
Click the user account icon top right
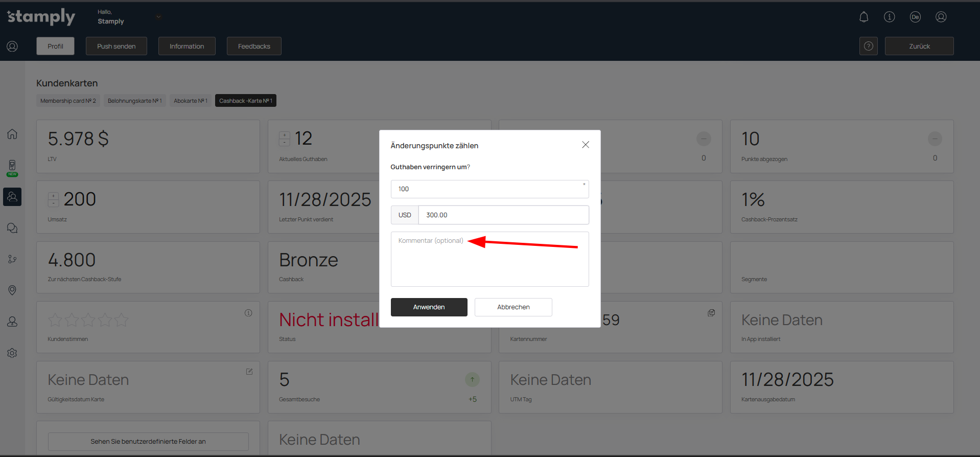coord(941,17)
